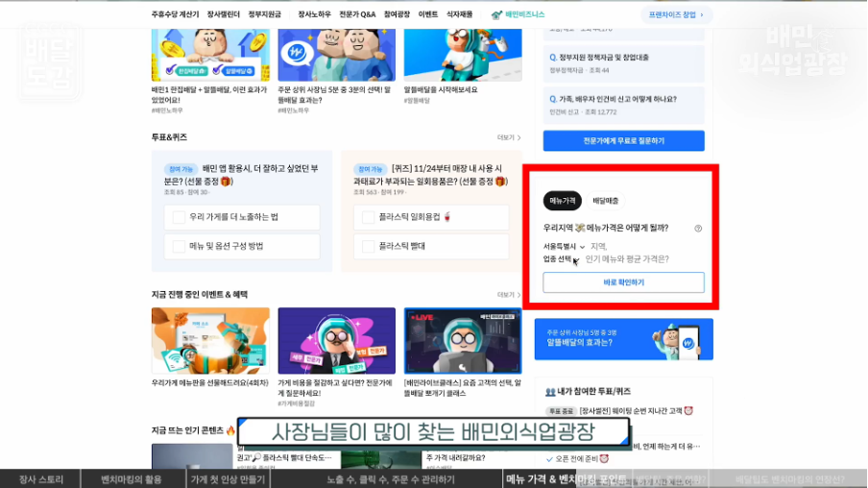Open the 주휴수당 계산기 menu item
Screen dimensions: 868x488
pos(175,14)
